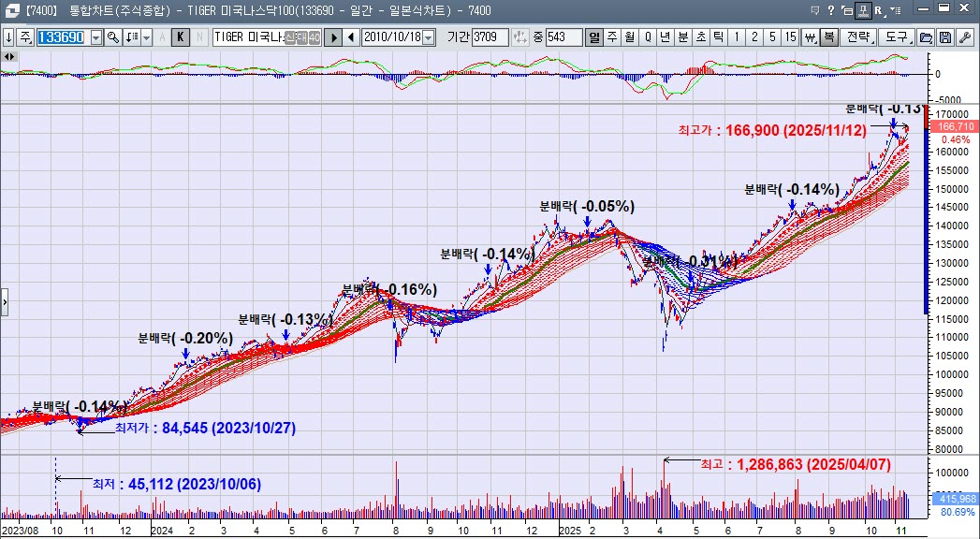Click the 도구 tools button
The image size is (980, 539).
point(897,37)
